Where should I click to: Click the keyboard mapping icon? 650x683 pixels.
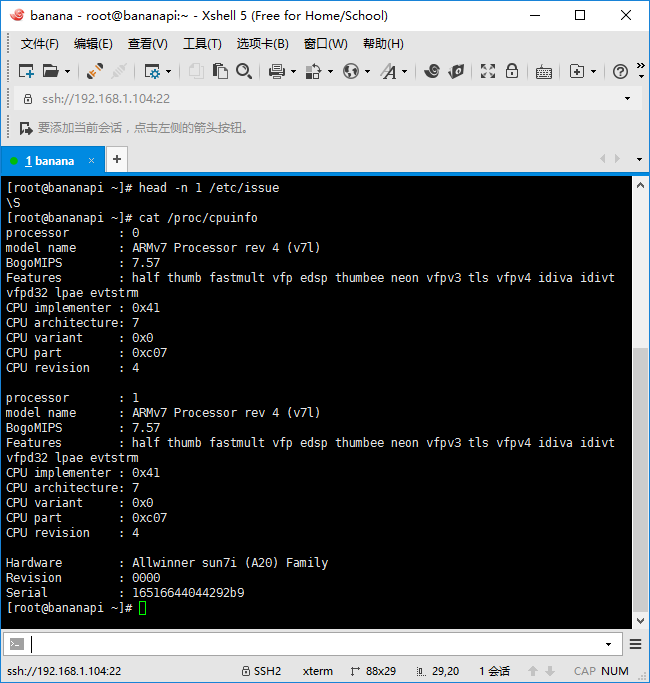(x=544, y=72)
